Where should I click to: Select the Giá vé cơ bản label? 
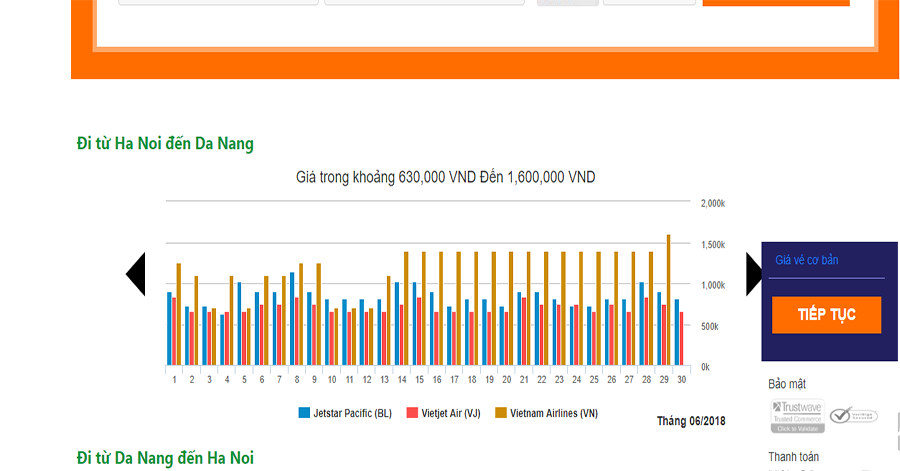(x=806, y=260)
